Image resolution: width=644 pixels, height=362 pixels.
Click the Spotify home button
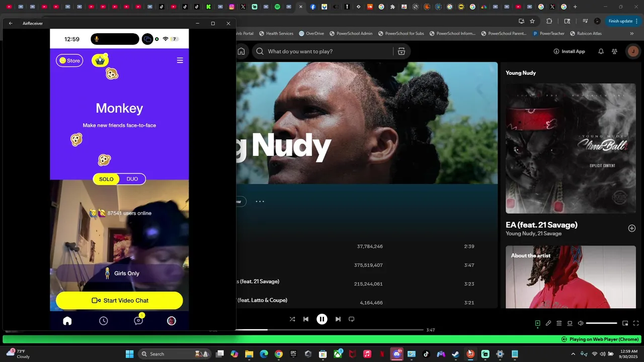[x=242, y=51]
